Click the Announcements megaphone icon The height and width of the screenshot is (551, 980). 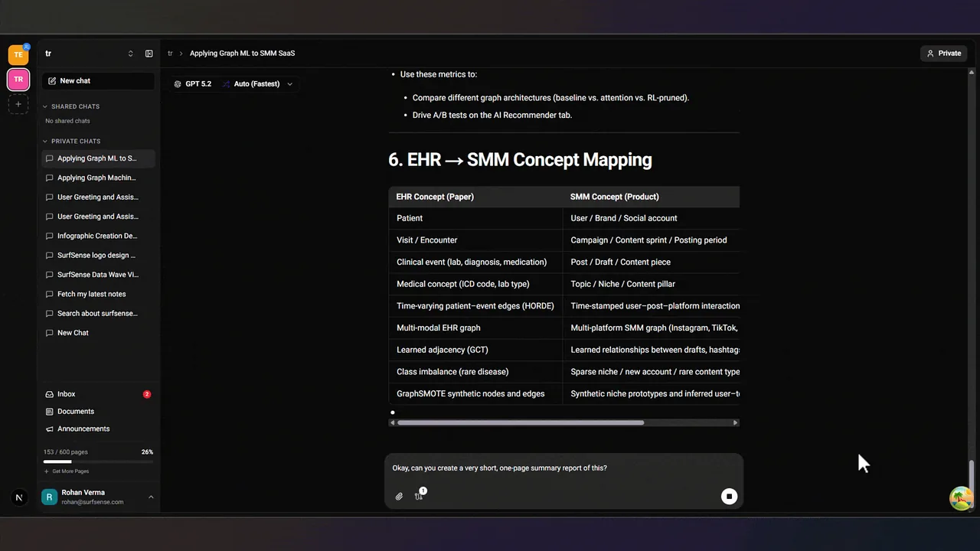tap(50, 429)
